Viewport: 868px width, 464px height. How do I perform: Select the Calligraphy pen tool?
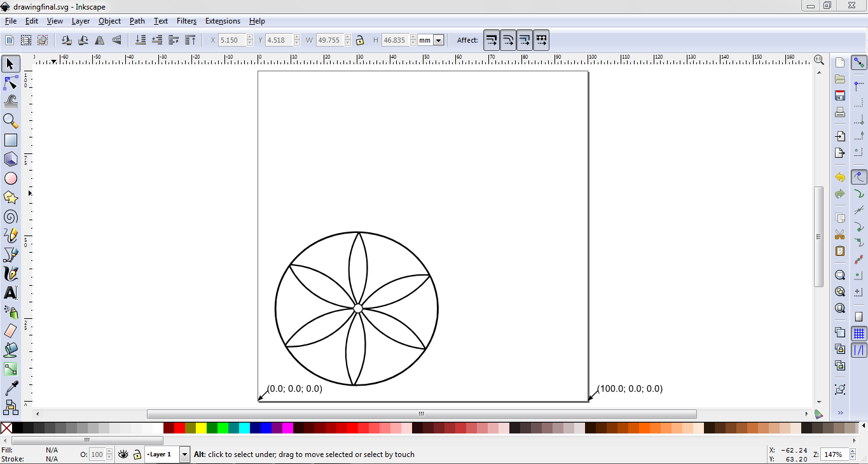pyautogui.click(x=10, y=274)
